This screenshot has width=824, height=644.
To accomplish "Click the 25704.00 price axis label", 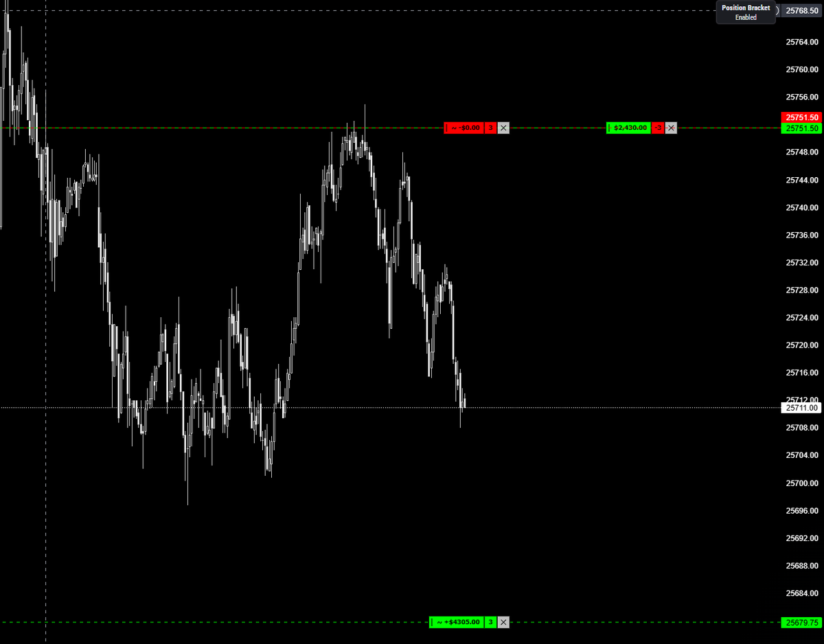I will click(x=801, y=455).
